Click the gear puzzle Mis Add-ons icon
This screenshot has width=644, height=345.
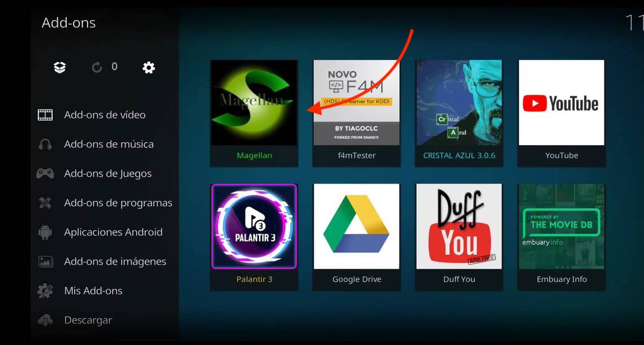click(x=45, y=291)
